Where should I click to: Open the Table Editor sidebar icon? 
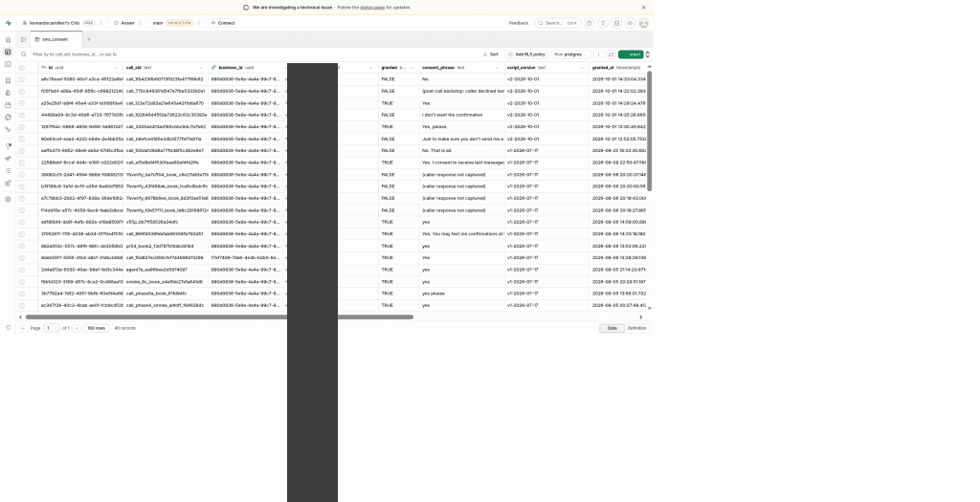coord(8,52)
